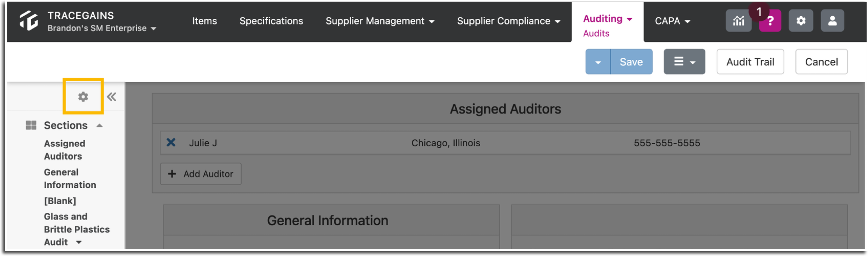868x256 pixels.
Task: Collapse the Sections list with its arrow
Action: 99,125
